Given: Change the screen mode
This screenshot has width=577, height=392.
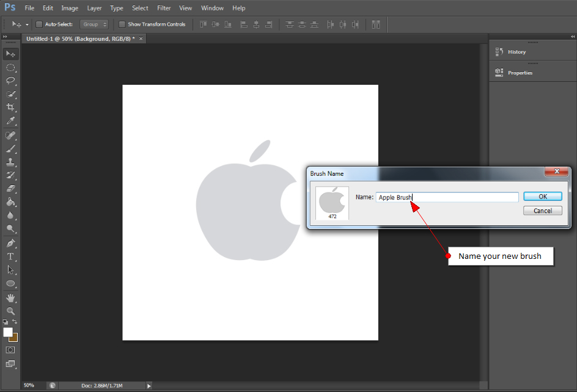Looking at the screenshot, I should [10, 364].
